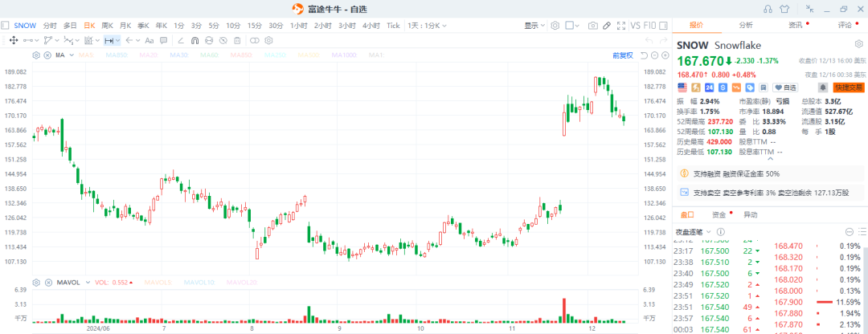
Task: Select the text annotation Aa tool
Action: pos(149,40)
